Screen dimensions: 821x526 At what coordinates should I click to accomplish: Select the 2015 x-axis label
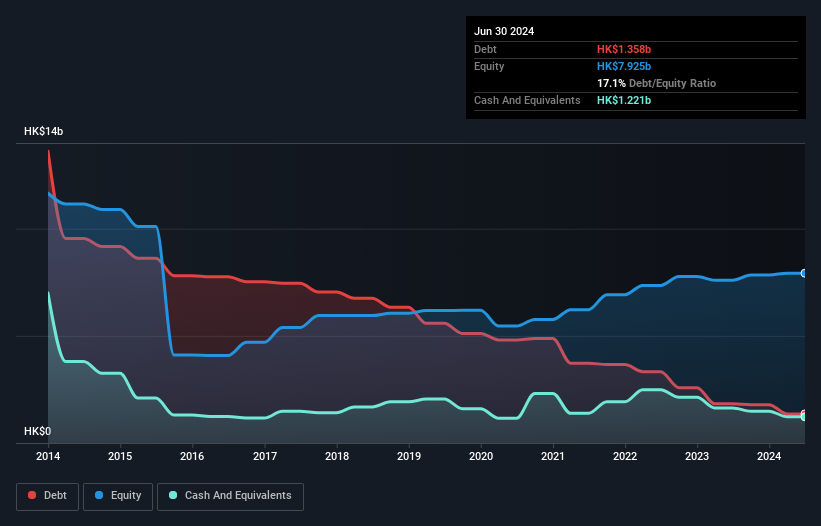click(120, 456)
